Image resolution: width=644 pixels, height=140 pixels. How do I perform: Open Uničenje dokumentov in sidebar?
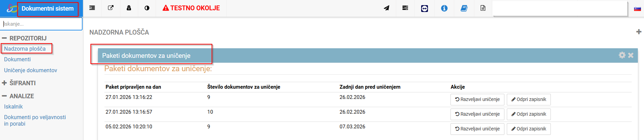pyautogui.click(x=30, y=70)
